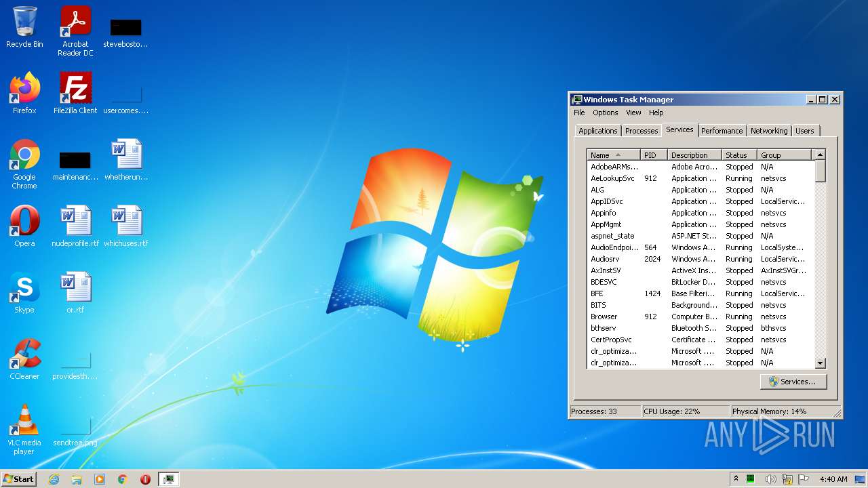Select the whichuses.rtf document icon
The width and height of the screenshot is (868, 488).
(126, 226)
